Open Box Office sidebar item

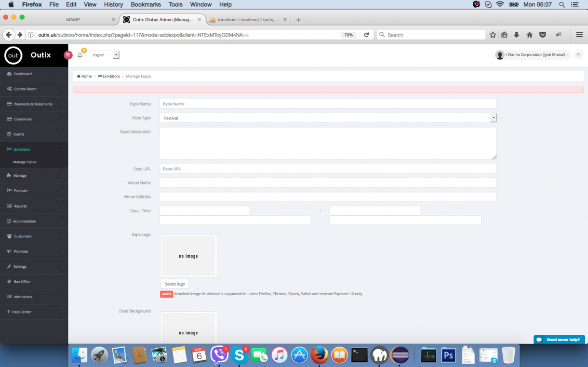[x=34, y=282]
